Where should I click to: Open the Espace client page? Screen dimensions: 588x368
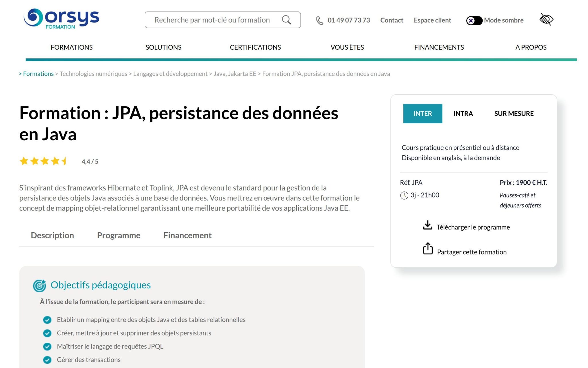(432, 20)
